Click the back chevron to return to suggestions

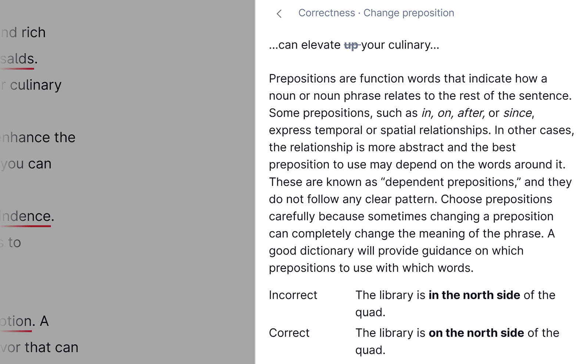pyautogui.click(x=279, y=14)
